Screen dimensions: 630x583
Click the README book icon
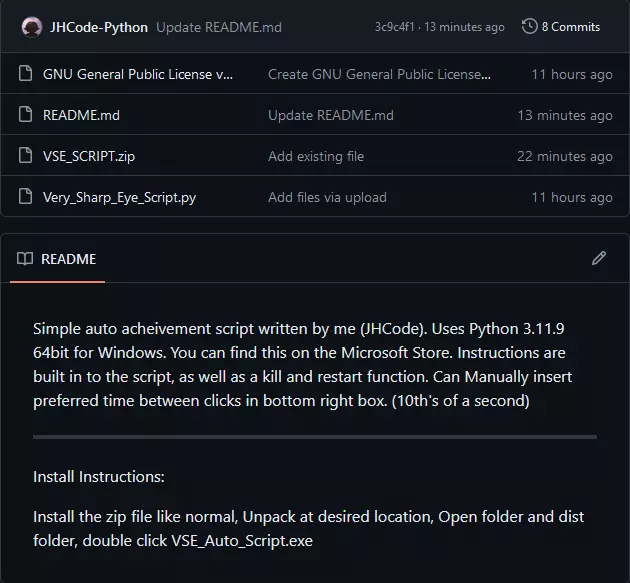pos(25,259)
